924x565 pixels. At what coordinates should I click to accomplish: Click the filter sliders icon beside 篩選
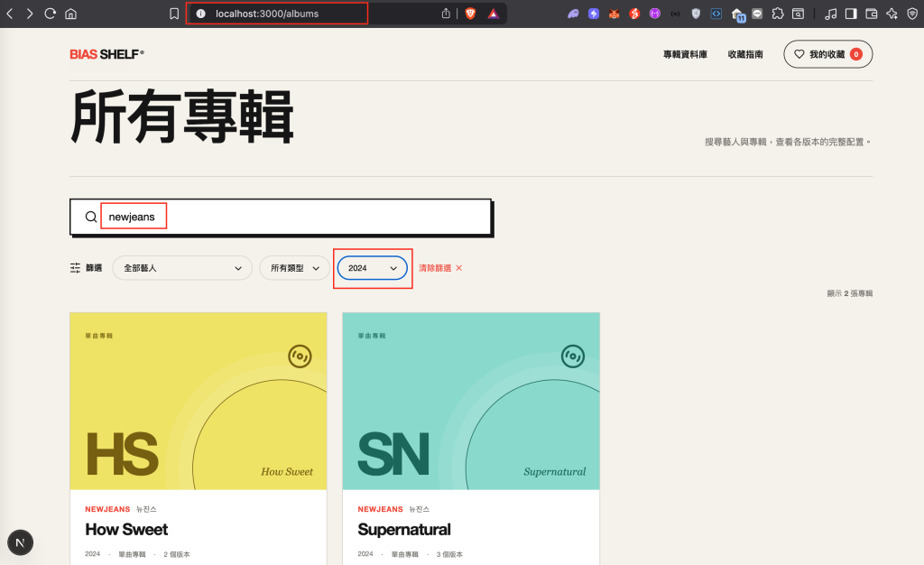click(x=76, y=268)
